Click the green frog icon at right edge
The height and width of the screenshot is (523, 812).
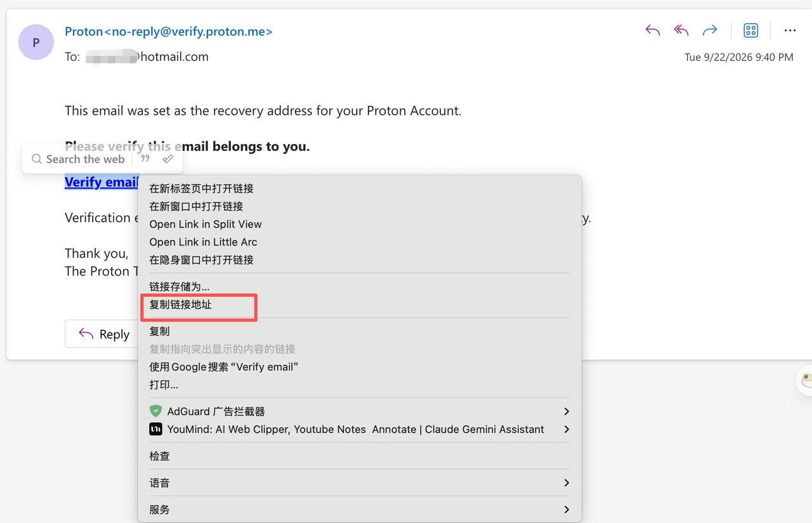point(806,381)
